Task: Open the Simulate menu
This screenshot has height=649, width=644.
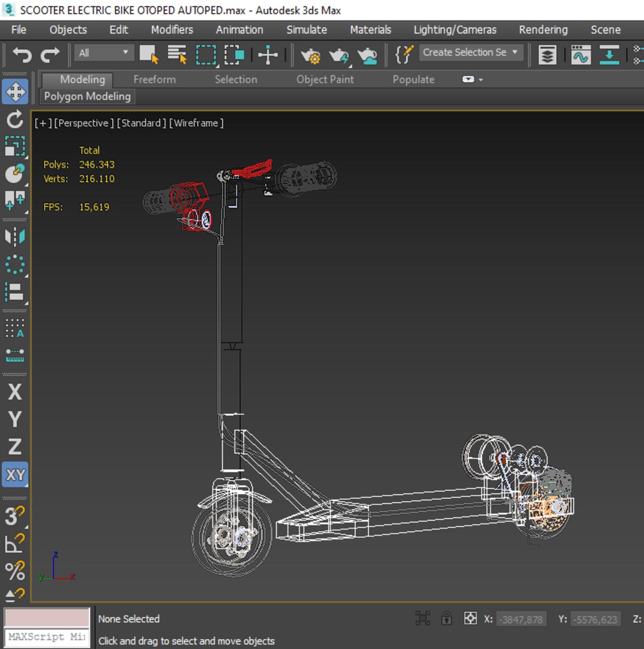Action: click(x=307, y=30)
